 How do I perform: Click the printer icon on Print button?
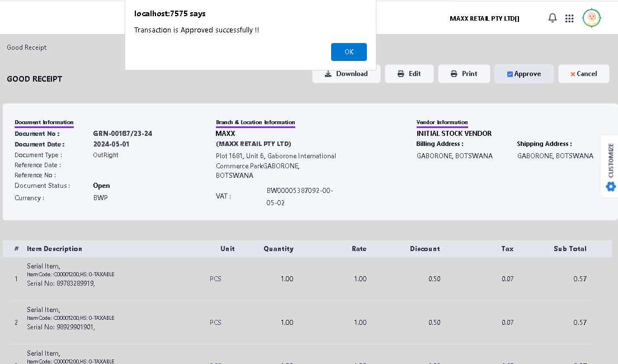pyautogui.click(x=454, y=74)
